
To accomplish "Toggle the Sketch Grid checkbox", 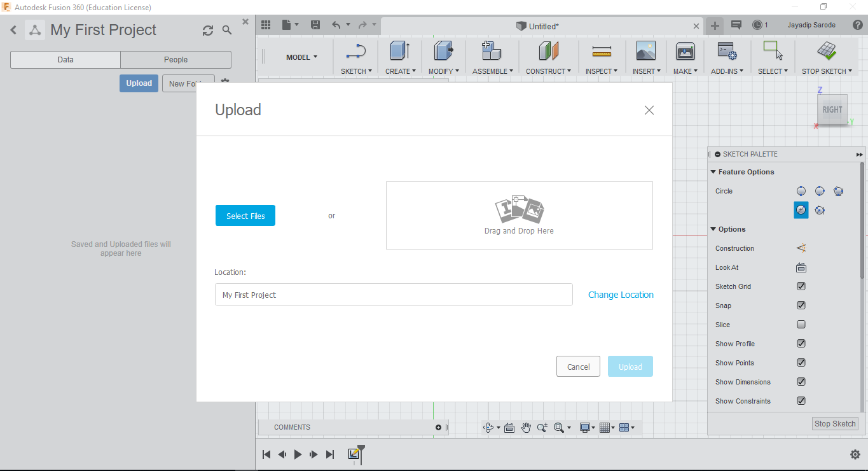I will (801, 286).
